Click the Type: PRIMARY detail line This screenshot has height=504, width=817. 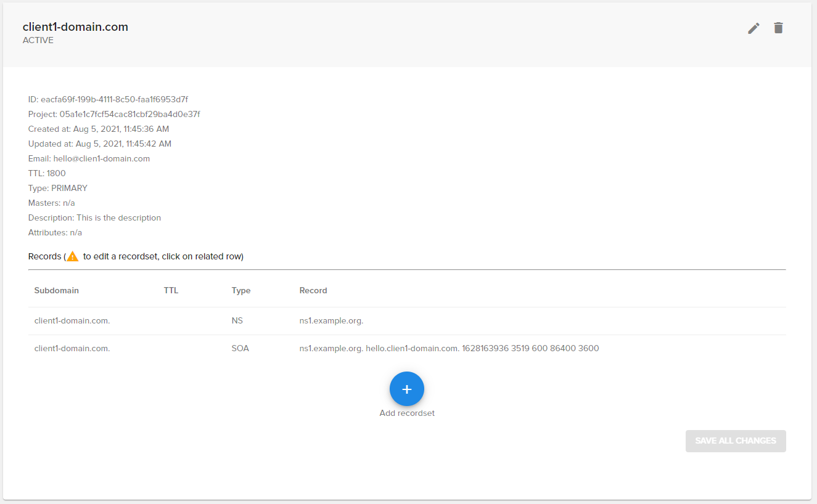pos(58,188)
